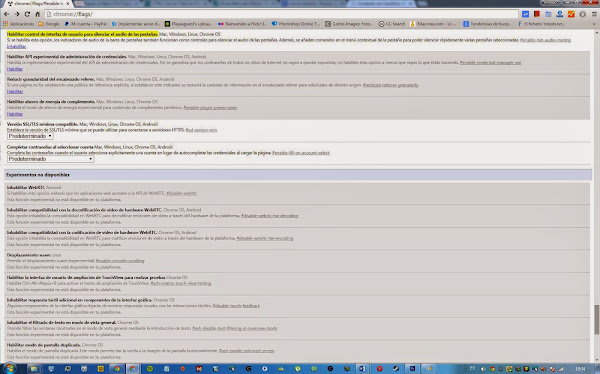Click the highlighted tab audio muting flag title
Screen dimensions: 600x374
coord(82,34)
